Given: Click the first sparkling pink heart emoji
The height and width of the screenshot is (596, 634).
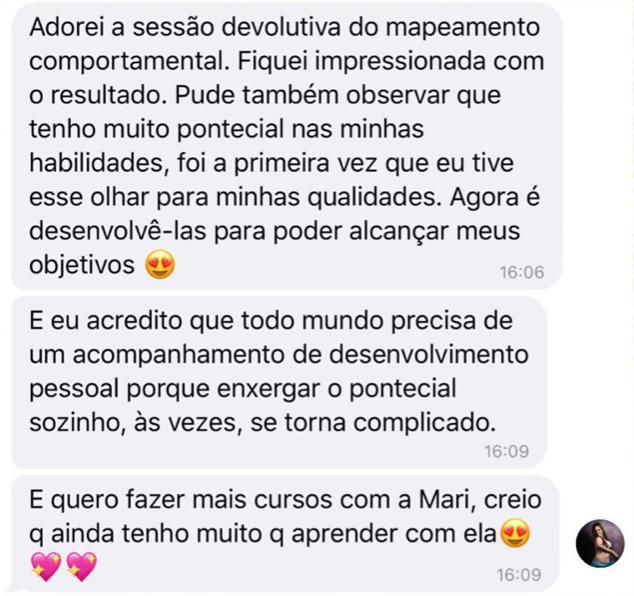Looking at the screenshot, I should coord(46,566).
